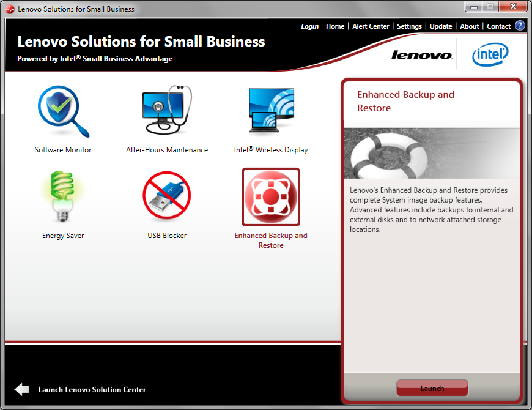
Task: Select Enhanced Backup and Restore lifebuoy icon
Action: [271, 197]
